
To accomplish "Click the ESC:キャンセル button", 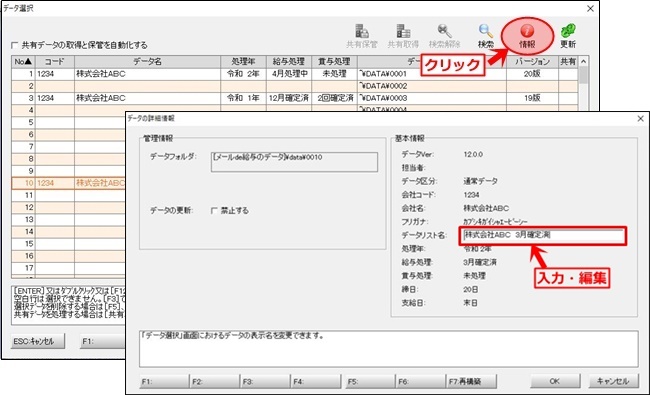I will click(38, 342).
